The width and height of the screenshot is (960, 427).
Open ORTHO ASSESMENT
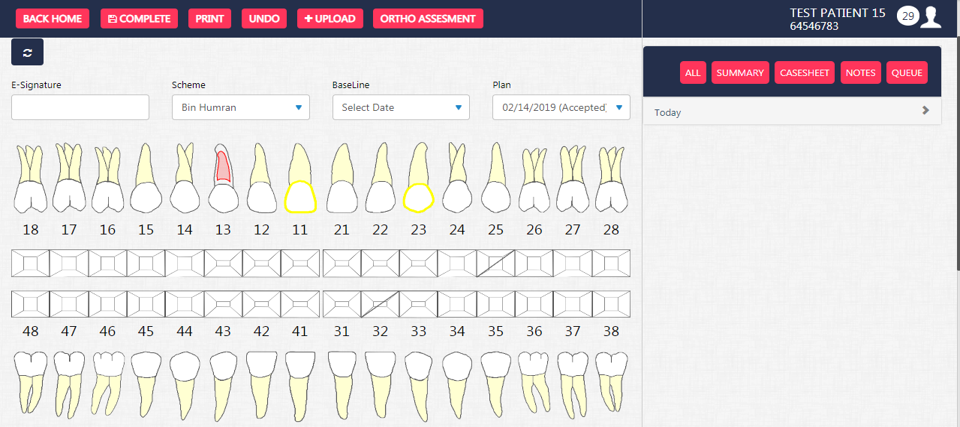pyautogui.click(x=428, y=18)
